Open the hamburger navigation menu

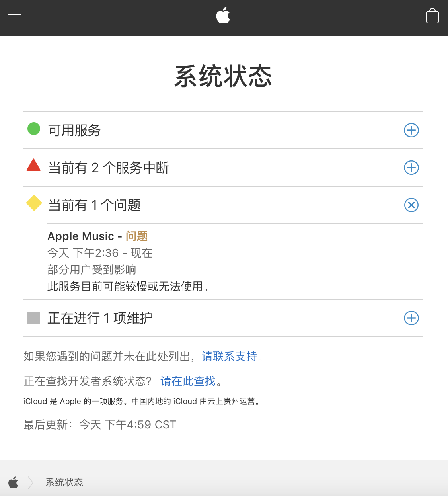tap(14, 17)
